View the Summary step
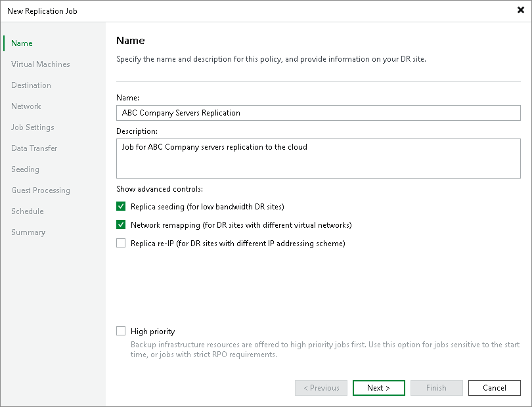 28,232
